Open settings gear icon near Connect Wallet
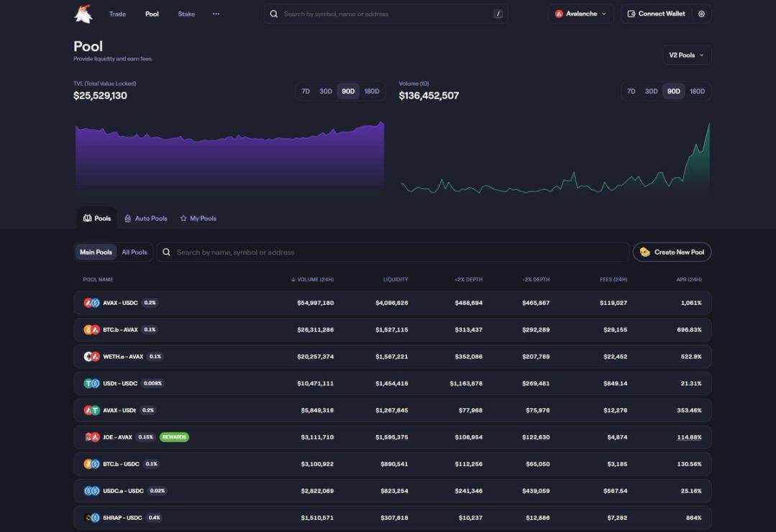Screen dimensions: 776x532 pos(701,14)
